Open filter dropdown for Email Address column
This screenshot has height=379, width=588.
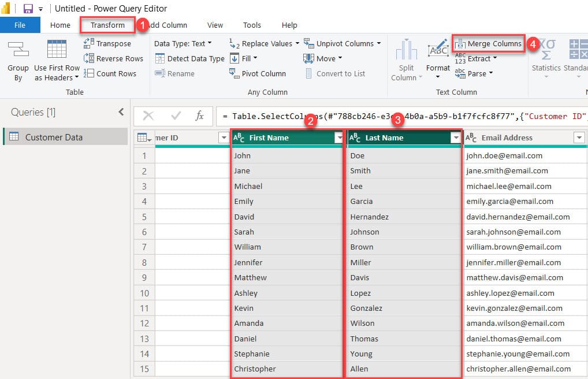click(579, 138)
